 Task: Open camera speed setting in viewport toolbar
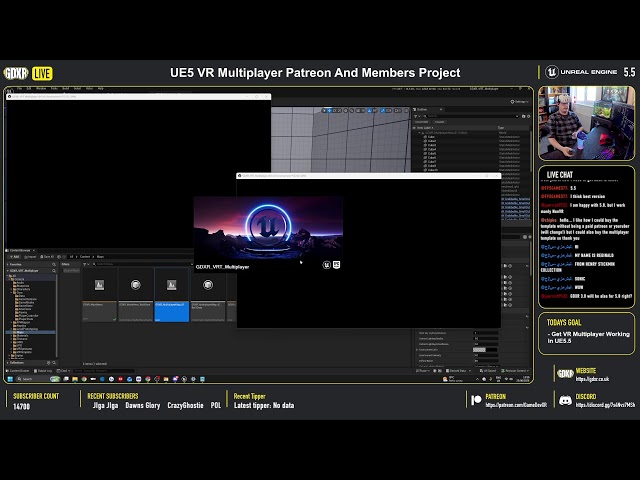tap(398, 110)
